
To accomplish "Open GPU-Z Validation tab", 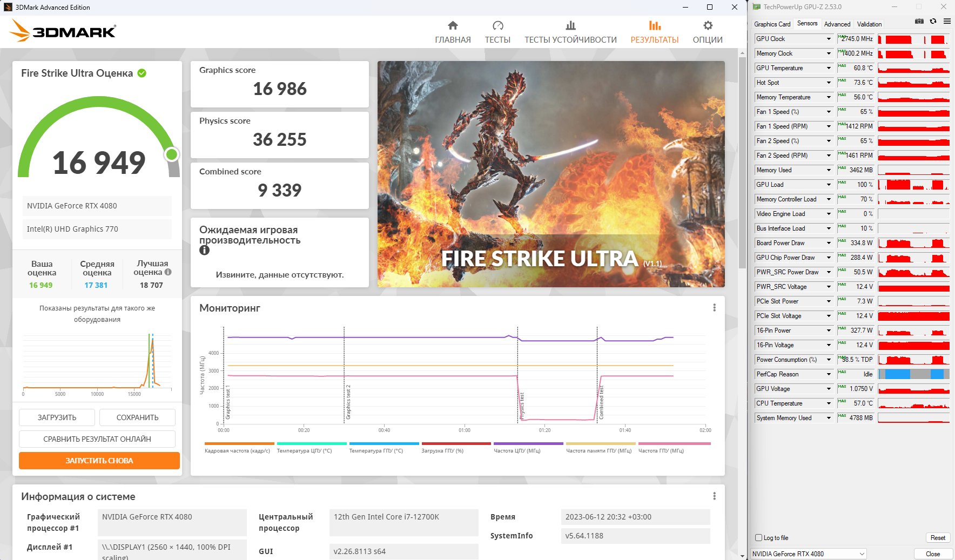I will tap(869, 24).
